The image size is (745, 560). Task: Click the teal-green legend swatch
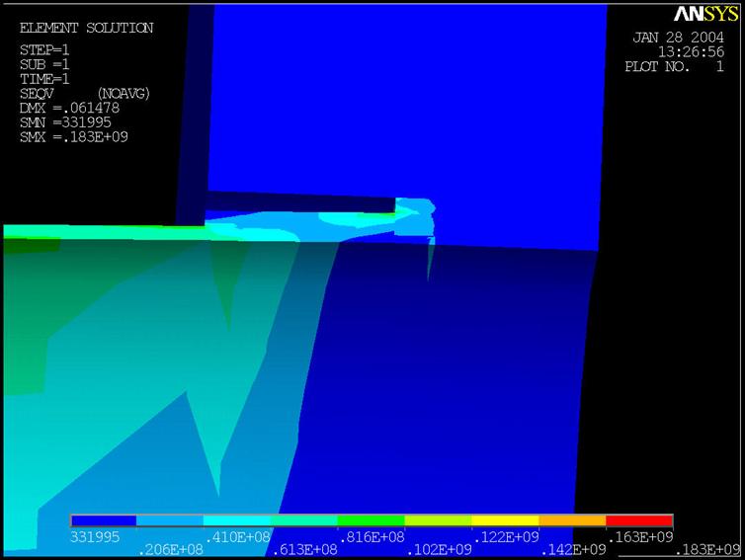click(304, 520)
